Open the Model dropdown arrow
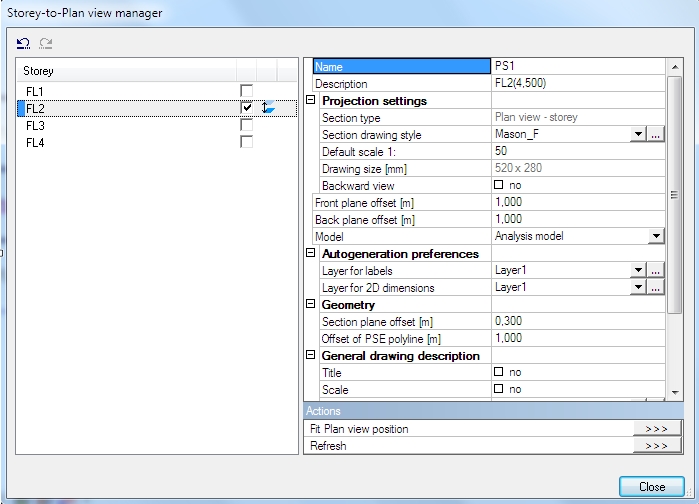Screen dimensions: 699x504 click(656, 236)
